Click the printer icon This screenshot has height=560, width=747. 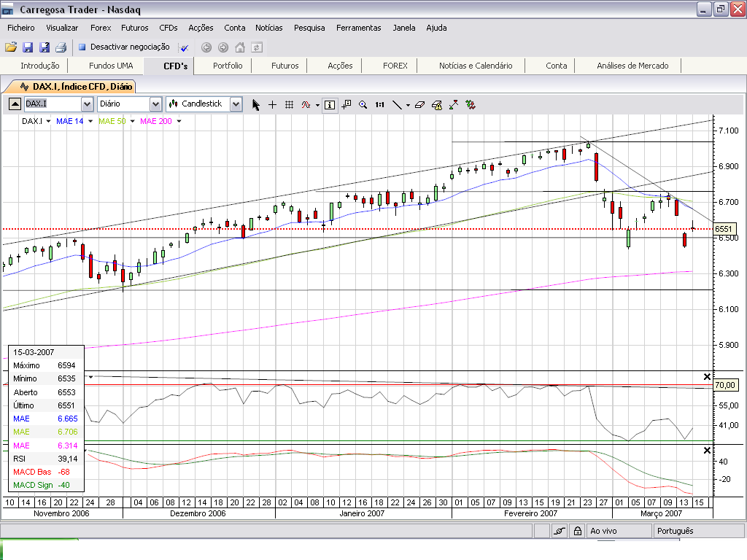click(x=61, y=47)
